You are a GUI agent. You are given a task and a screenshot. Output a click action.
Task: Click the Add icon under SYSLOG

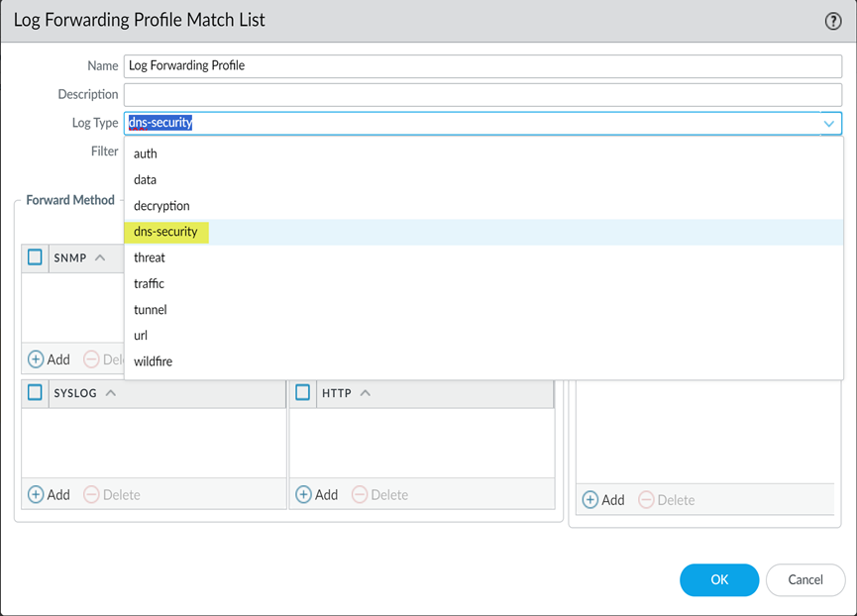click(x=37, y=494)
